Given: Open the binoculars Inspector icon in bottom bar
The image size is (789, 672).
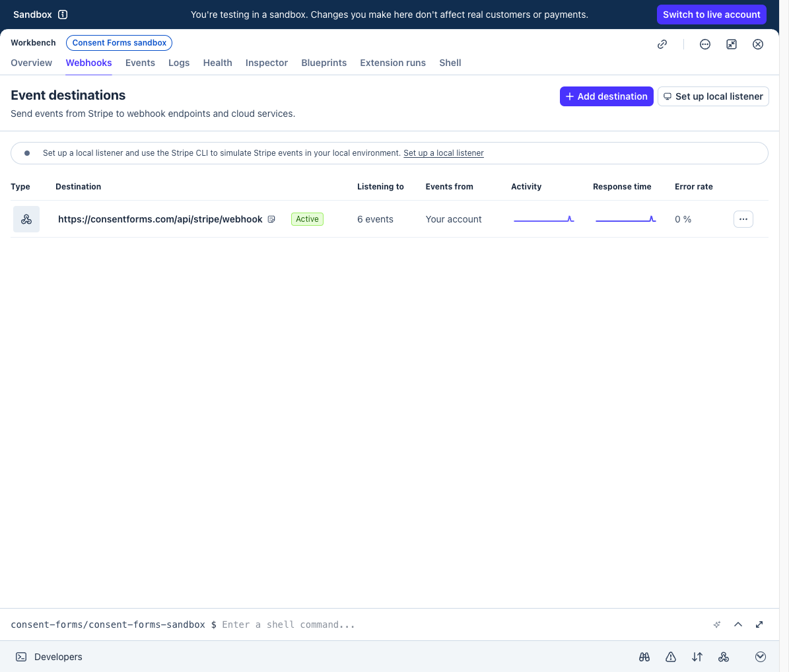Looking at the screenshot, I should 644,657.
